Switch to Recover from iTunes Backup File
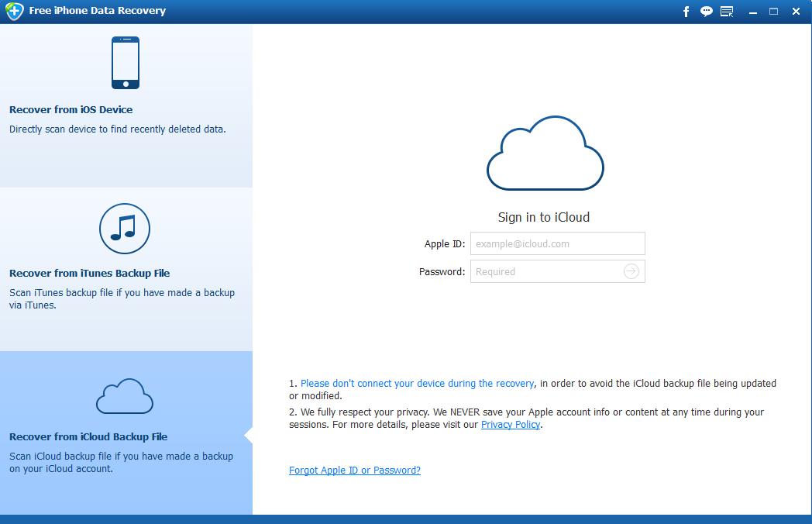Screen dimensions: 812x524 point(89,274)
